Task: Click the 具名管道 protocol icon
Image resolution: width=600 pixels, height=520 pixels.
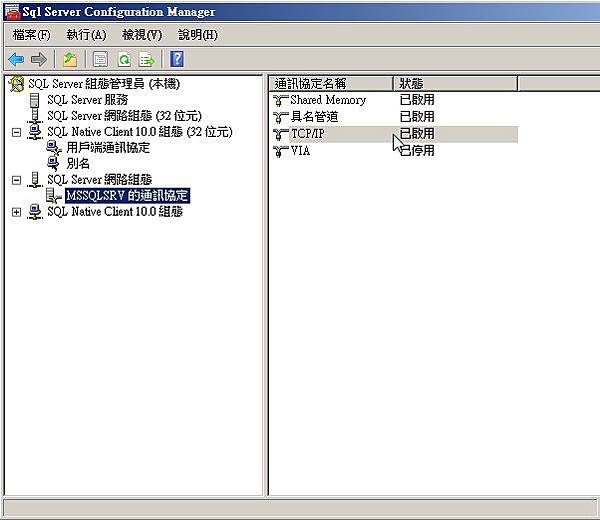Action: click(280, 117)
